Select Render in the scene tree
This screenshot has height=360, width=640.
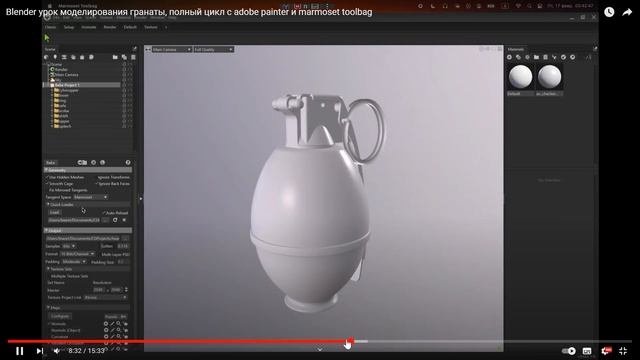61,69
